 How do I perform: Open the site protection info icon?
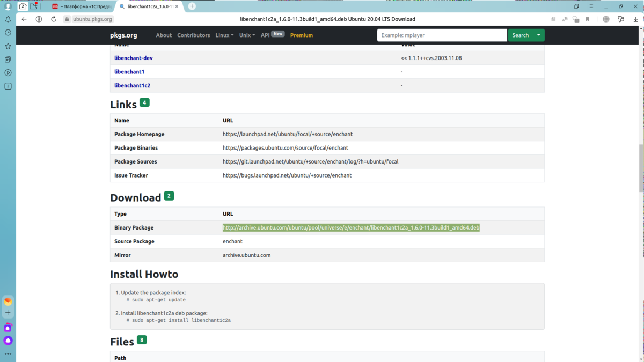[x=576, y=19]
